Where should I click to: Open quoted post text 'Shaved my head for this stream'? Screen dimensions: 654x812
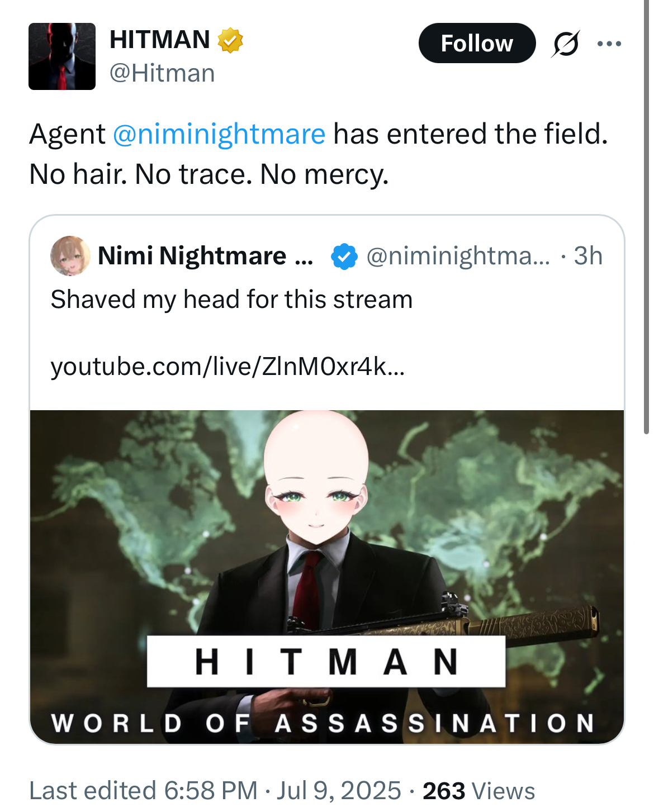231,300
